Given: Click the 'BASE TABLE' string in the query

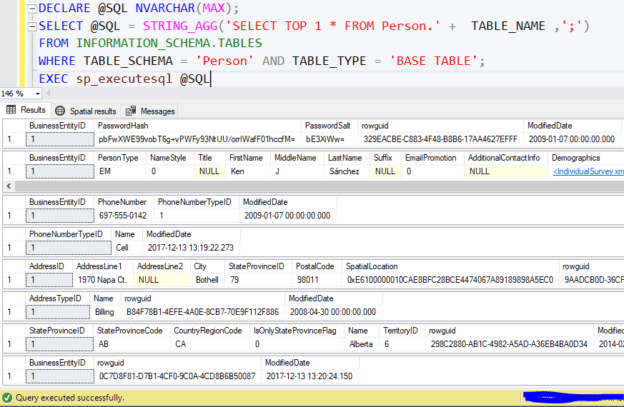Looking at the screenshot, I should [433, 61].
